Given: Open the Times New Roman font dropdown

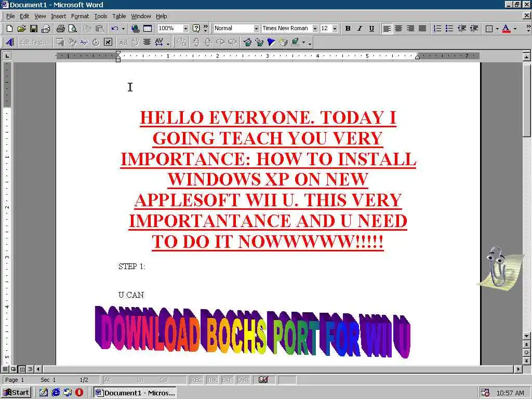Looking at the screenshot, I should tap(315, 29).
